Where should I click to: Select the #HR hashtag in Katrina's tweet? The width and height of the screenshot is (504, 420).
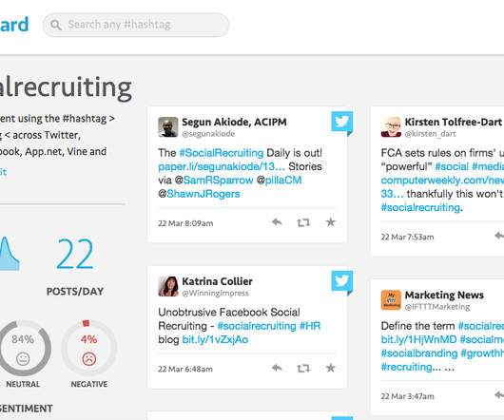(x=310, y=326)
